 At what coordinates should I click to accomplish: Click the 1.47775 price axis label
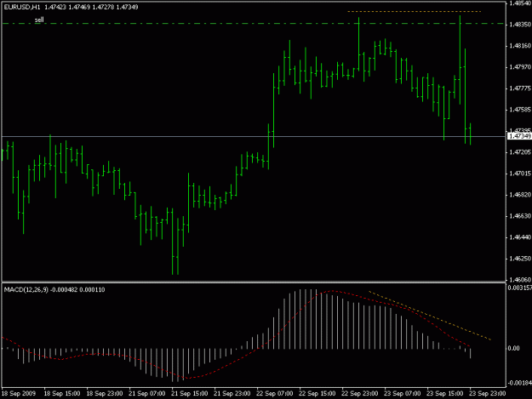pyautogui.click(x=519, y=88)
